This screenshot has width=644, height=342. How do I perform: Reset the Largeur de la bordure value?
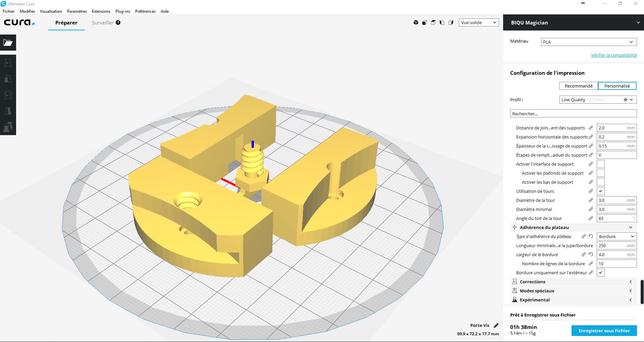[x=591, y=254]
